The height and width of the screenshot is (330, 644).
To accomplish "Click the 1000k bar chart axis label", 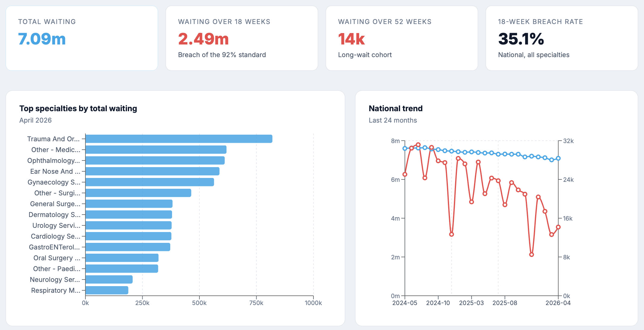I will (x=313, y=303).
